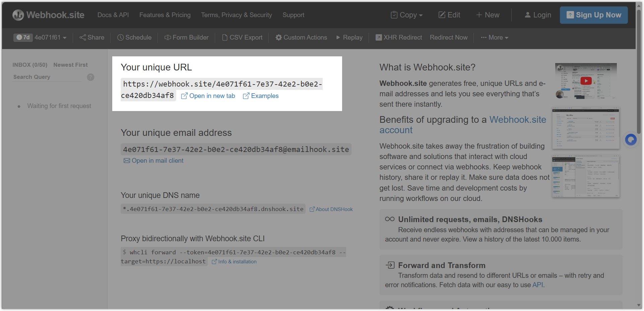Expand the More dropdown
Image resolution: width=644 pixels, height=311 pixels.
[495, 38]
